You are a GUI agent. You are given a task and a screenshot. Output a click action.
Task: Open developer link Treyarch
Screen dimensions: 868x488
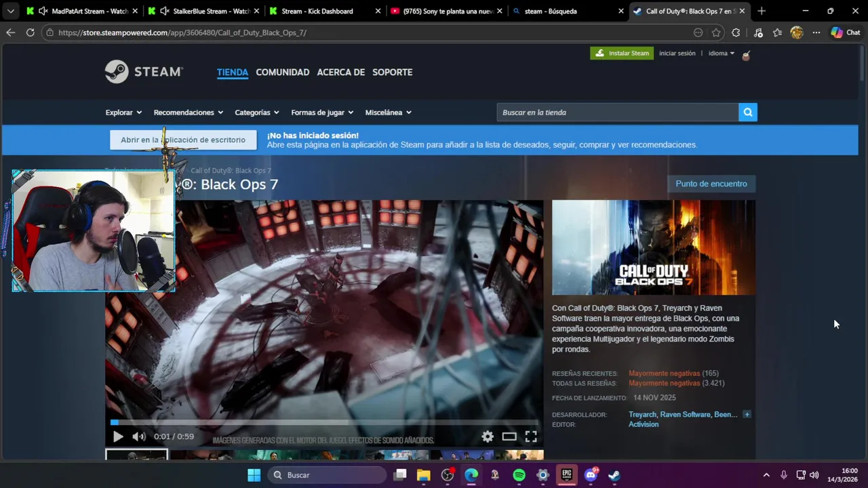pos(642,415)
